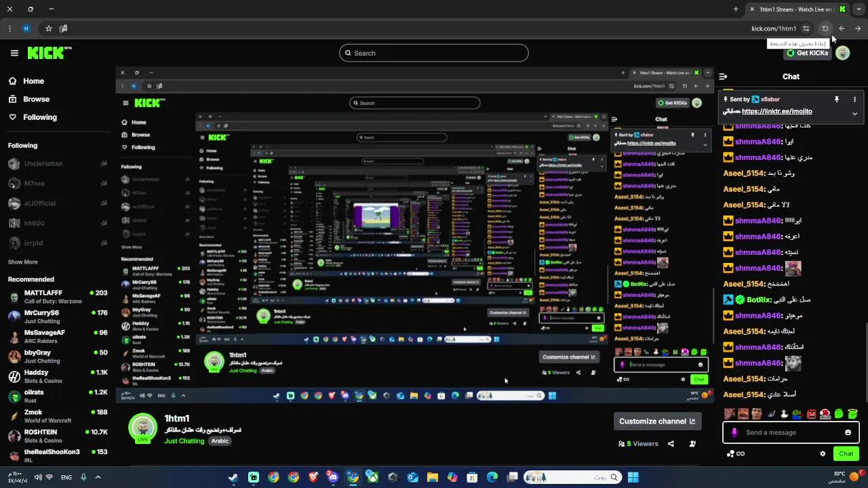Image resolution: width=868 pixels, height=488 pixels.
Task: Open a new browser tab with plus
Action: [x=736, y=9]
